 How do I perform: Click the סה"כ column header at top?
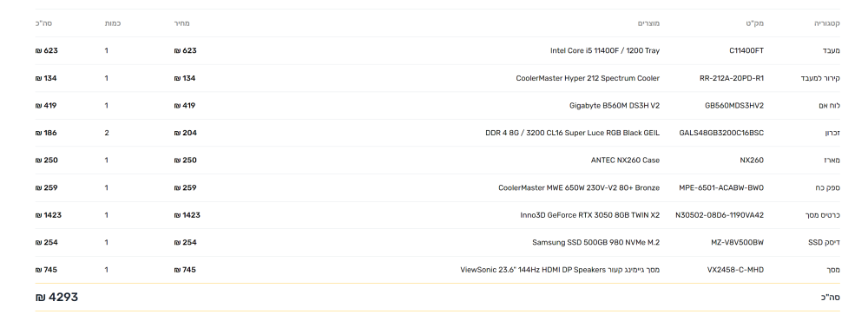coord(43,23)
